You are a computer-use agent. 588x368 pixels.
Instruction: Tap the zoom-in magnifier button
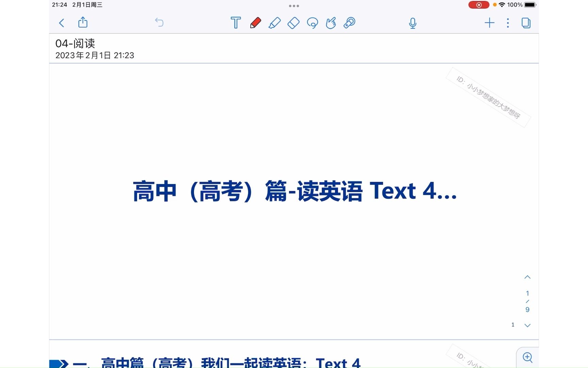pos(527,357)
